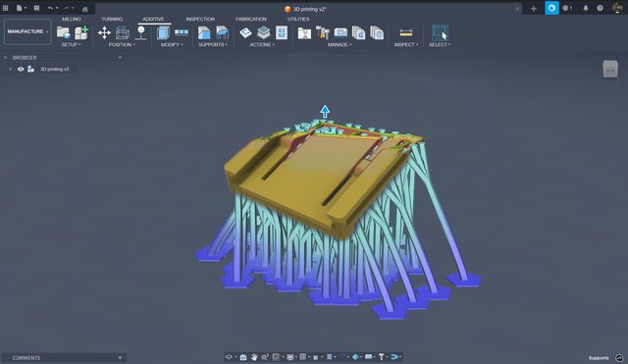Select the ADDITIVE tab

[153, 19]
